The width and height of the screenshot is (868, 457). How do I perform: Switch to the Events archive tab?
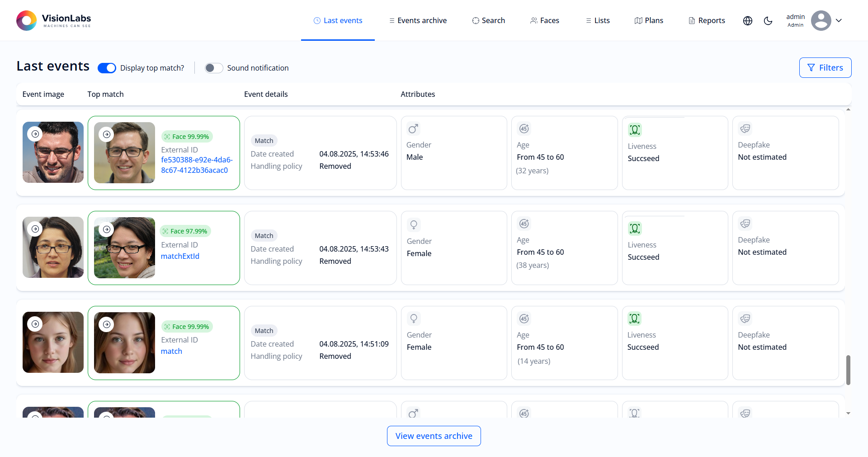click(x=417, y=20)
